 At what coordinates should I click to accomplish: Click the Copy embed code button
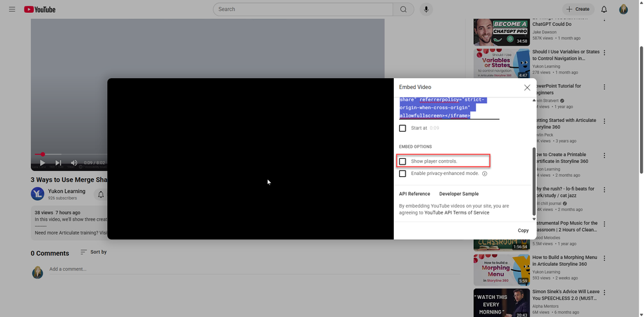tap(523, 230)
